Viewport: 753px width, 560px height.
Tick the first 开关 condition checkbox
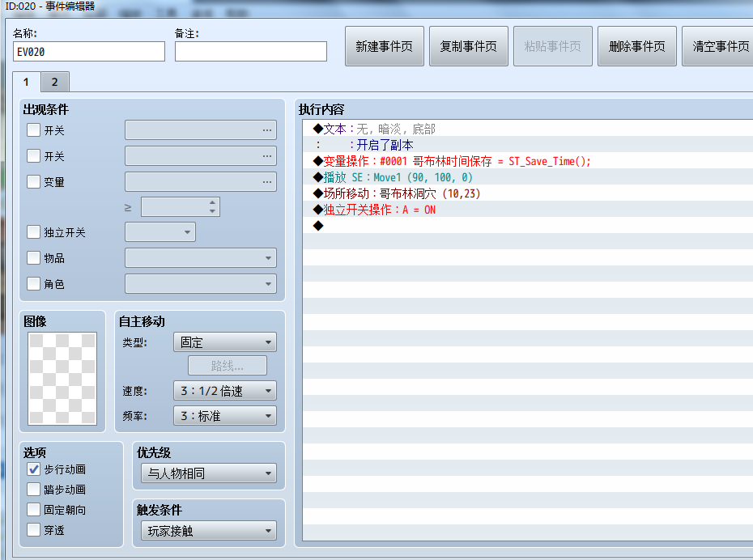34,130
